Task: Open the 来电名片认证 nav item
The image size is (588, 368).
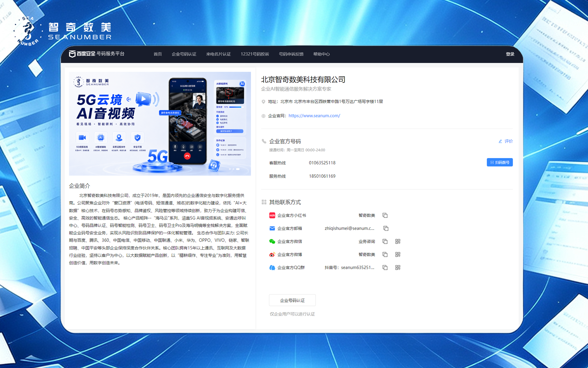Action: (x=218, y=54)
